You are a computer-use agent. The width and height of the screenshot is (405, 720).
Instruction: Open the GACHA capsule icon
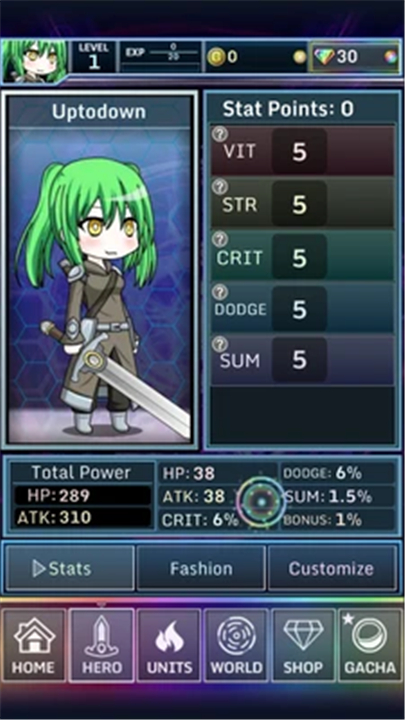371,645
